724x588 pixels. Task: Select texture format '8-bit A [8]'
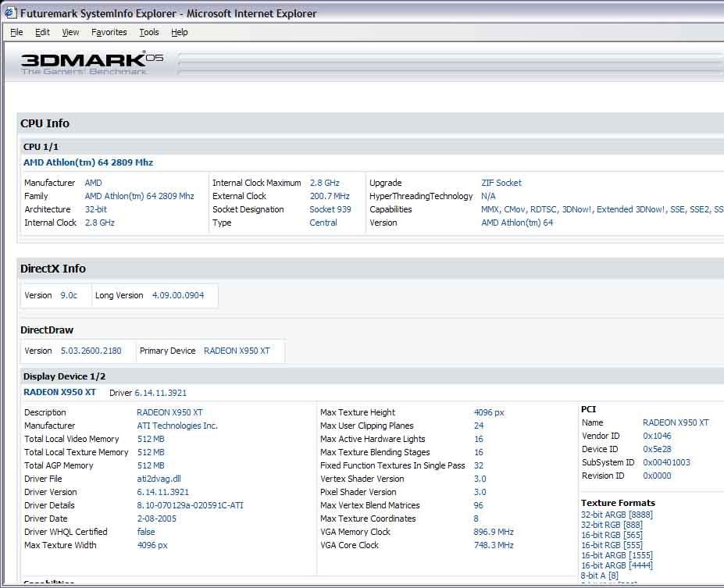point(600,576)
